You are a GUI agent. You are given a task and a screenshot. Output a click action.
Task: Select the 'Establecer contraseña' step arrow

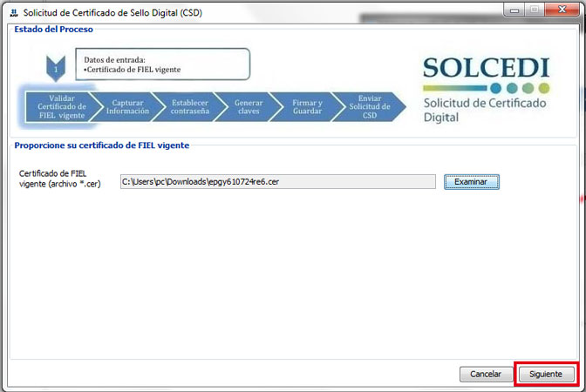click(x=190, y=106)
